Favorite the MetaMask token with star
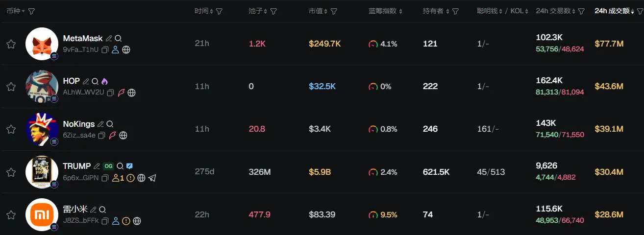This screenshot has width=644, height=235. click(x=11, y=44)
